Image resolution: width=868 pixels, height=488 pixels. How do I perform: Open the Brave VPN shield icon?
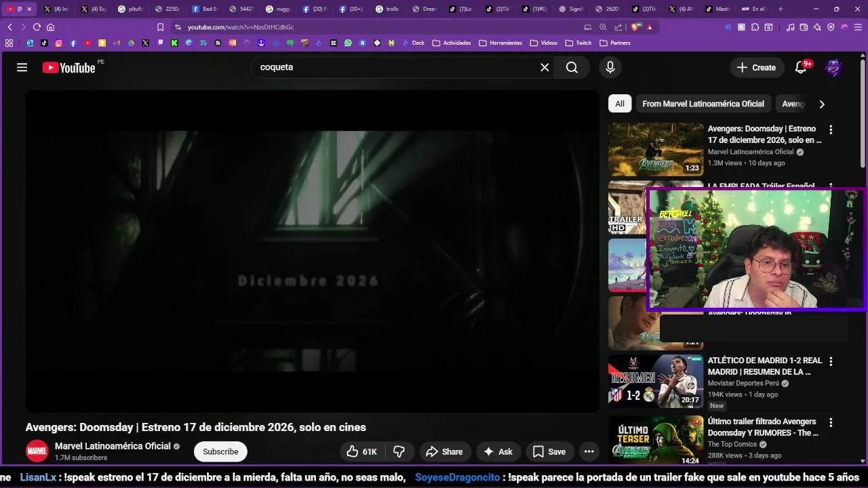(831, 27)
